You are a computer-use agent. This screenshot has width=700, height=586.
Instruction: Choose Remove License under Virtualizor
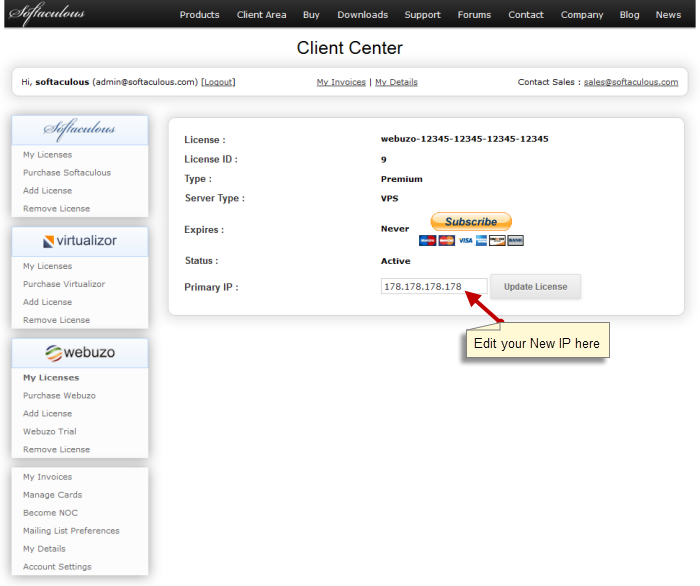(x=56, y=320)
